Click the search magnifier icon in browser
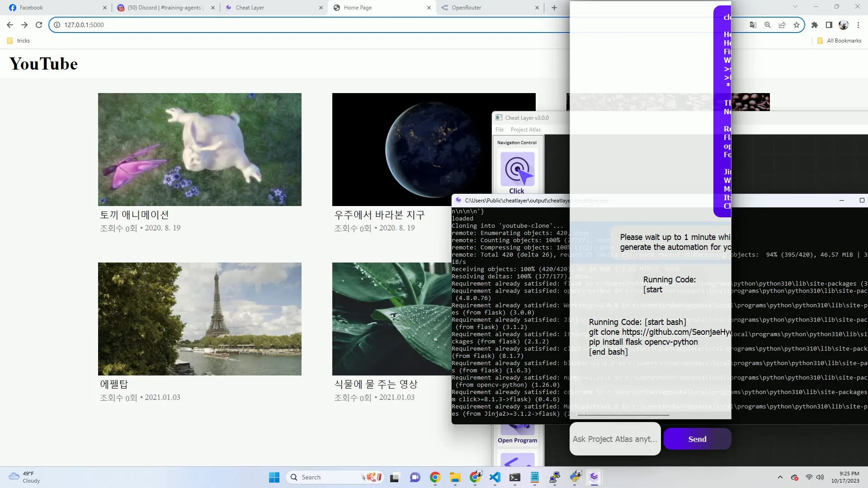Viewport: 868px width, 488px height. pyautogui.click(x=768, y=24)
